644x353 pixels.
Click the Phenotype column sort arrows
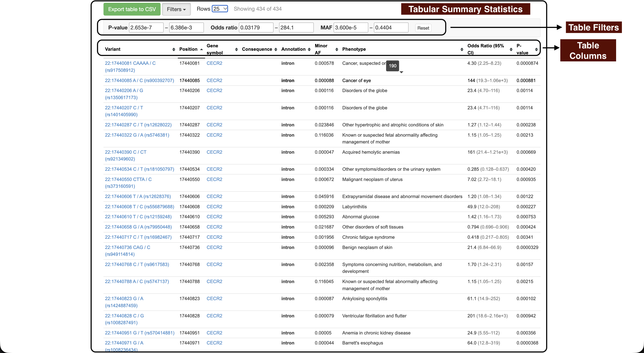461,49
